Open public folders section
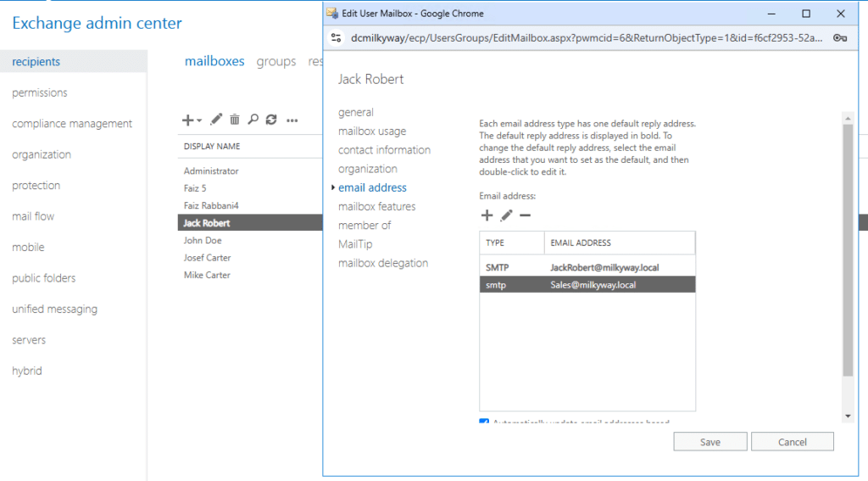This screenshot has height=481, width=868. click(x=44, y=278)
